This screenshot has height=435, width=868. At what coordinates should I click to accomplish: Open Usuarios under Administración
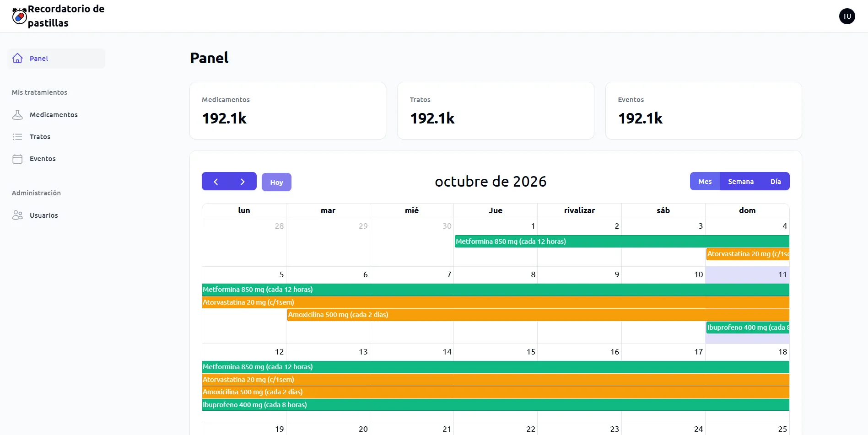56,215
